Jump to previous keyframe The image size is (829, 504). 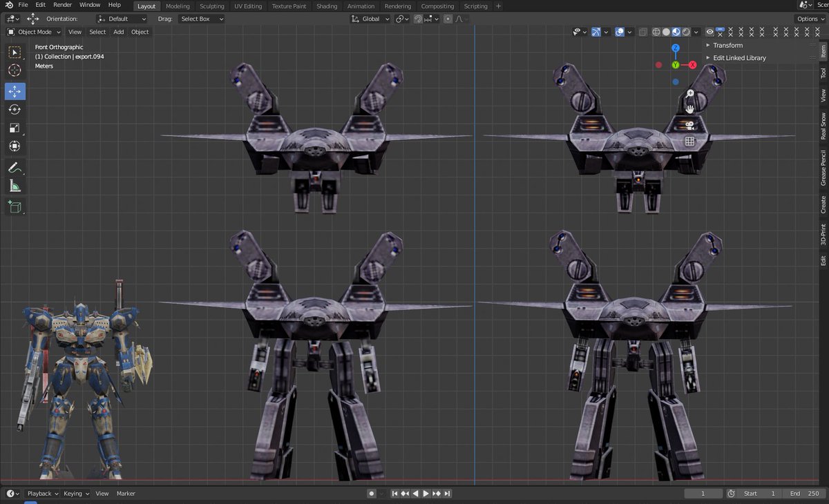coord(405,494)
